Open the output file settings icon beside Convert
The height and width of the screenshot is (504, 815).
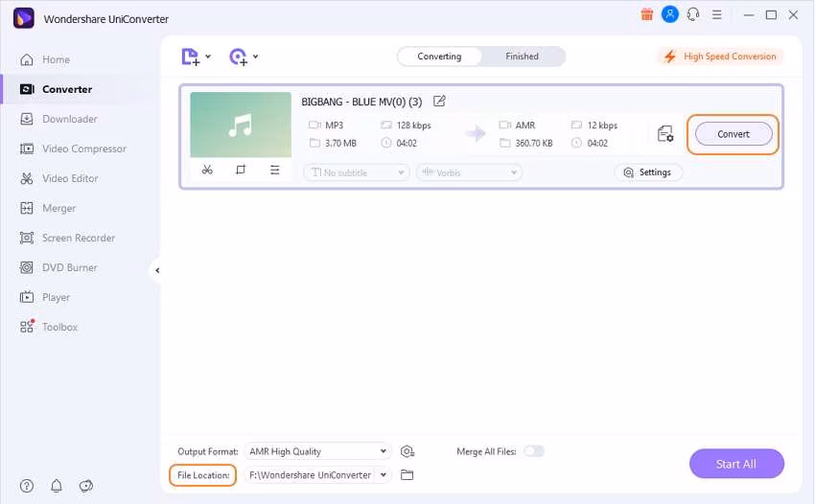point(665,134)
